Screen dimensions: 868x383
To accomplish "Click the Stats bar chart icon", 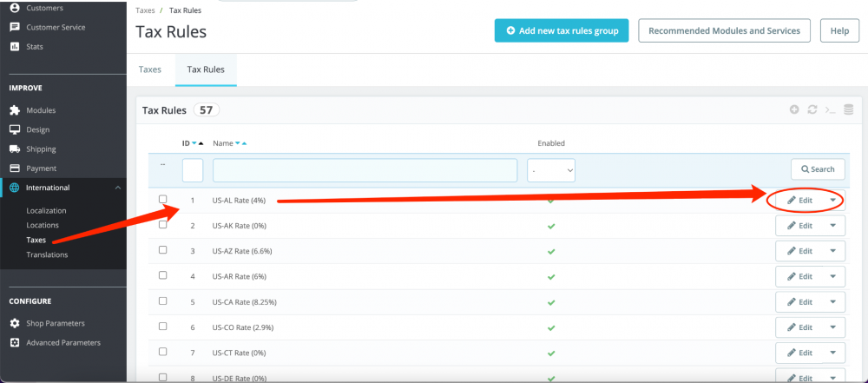I will tap(15, 47).
